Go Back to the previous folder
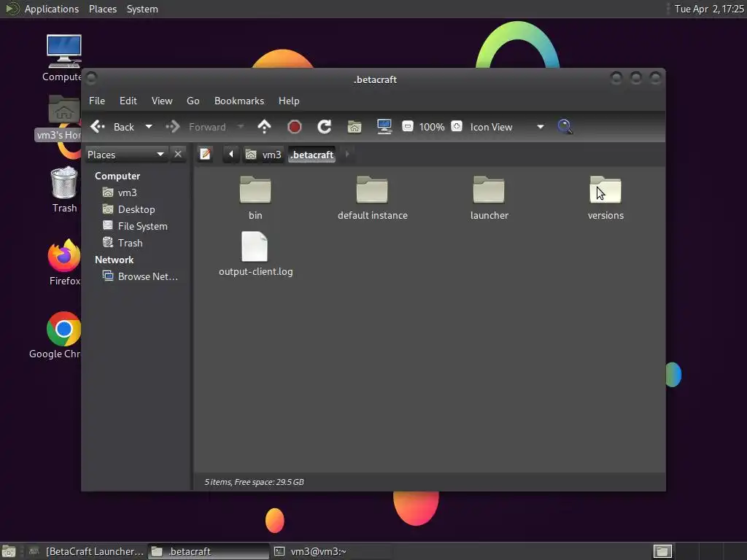Screen dimensions: 747x560 pos(113,127)
